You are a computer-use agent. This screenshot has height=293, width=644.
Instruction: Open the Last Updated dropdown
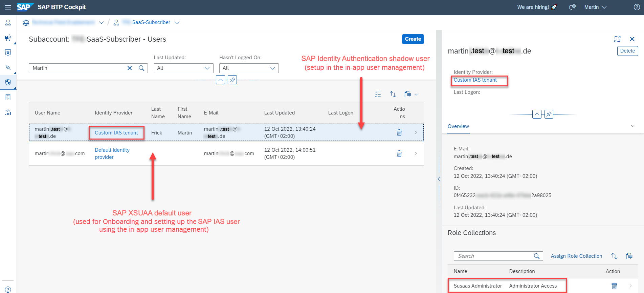tap(183, 68)
